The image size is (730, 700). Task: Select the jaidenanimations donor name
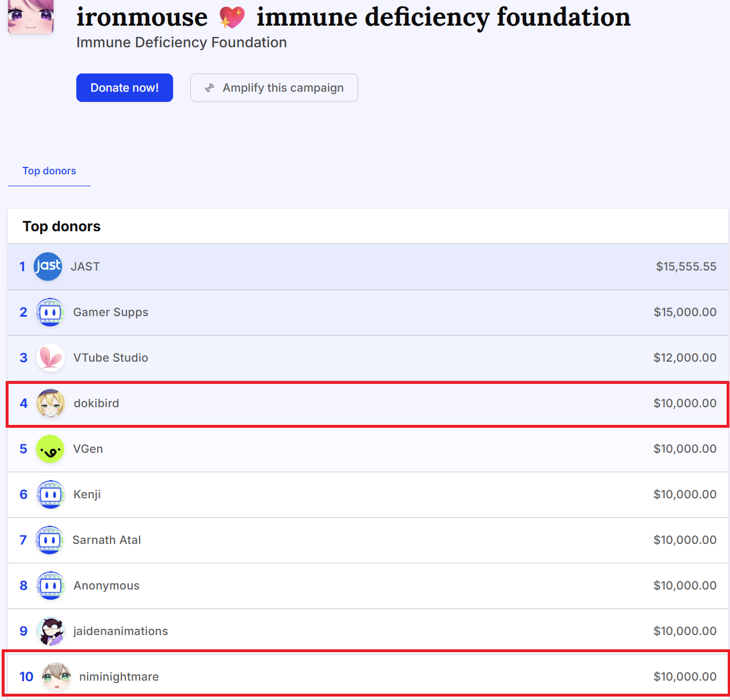[x=121, y=631]
